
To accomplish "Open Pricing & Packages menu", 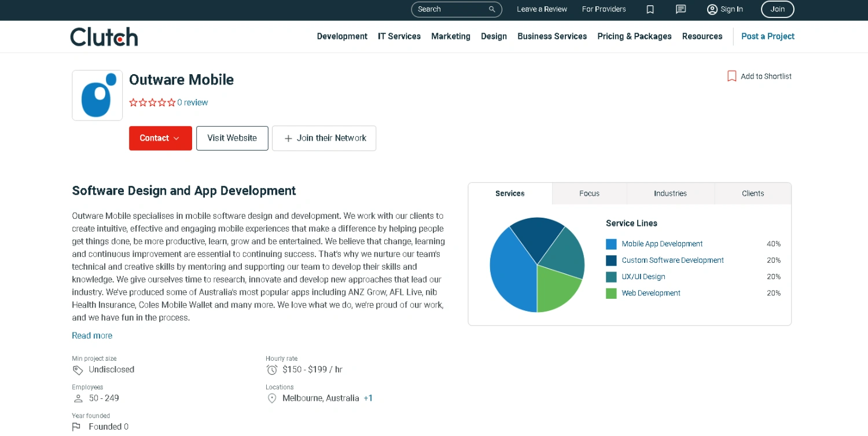I will (634, 36).
